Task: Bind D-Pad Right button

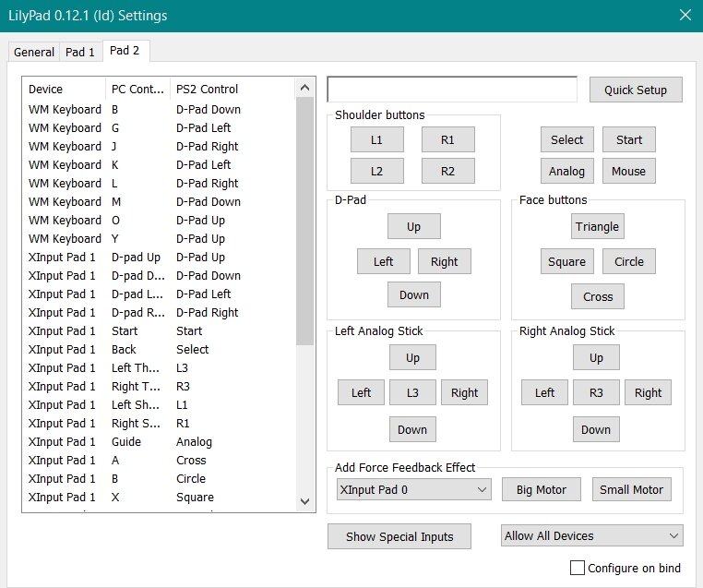Action: (445, 261)
